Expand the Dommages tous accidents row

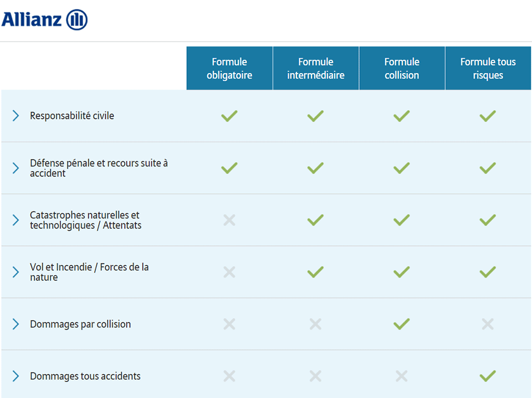coord(15,376)
